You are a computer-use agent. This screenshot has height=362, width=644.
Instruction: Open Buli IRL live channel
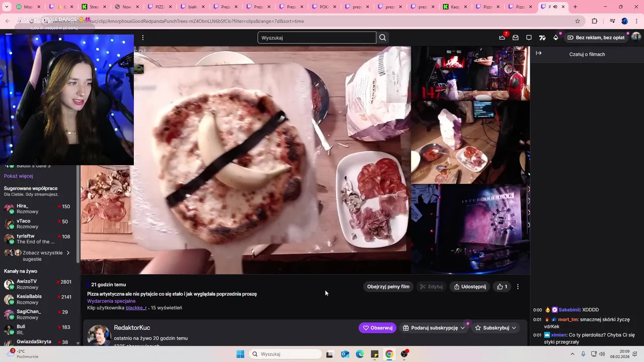pos(38,329)
